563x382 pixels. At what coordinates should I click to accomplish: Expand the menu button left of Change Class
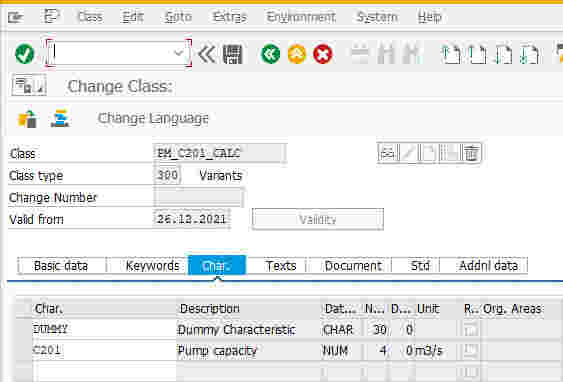(x=29, y=85)
